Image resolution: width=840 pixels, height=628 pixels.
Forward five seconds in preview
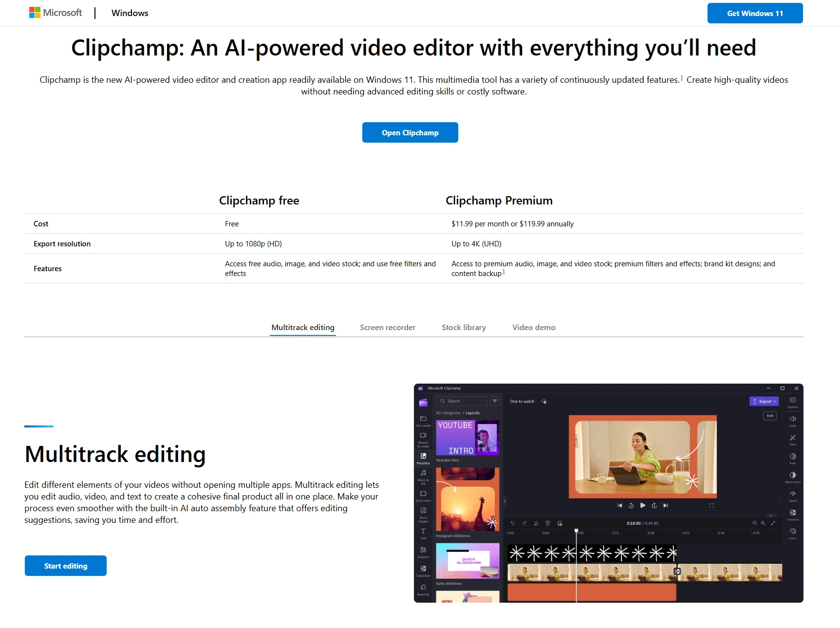click(654, 505)
